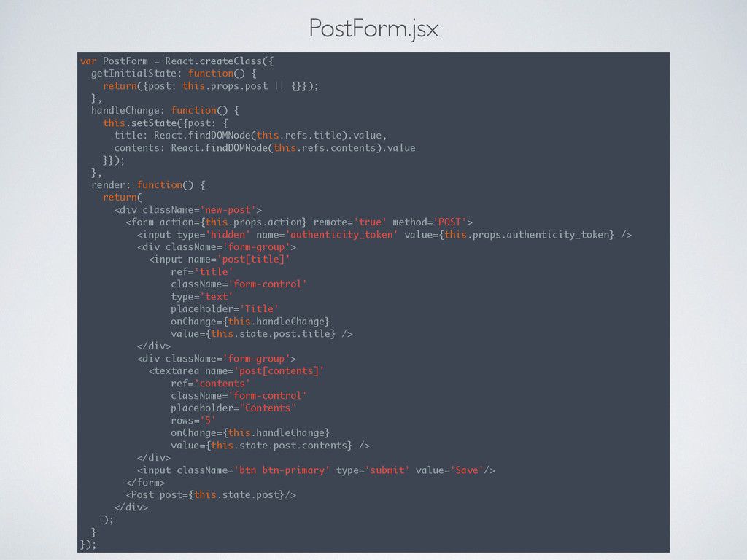Click the textarea name='post[contents]' line
This screenshot has height=560, width=747.
(236, 371)
